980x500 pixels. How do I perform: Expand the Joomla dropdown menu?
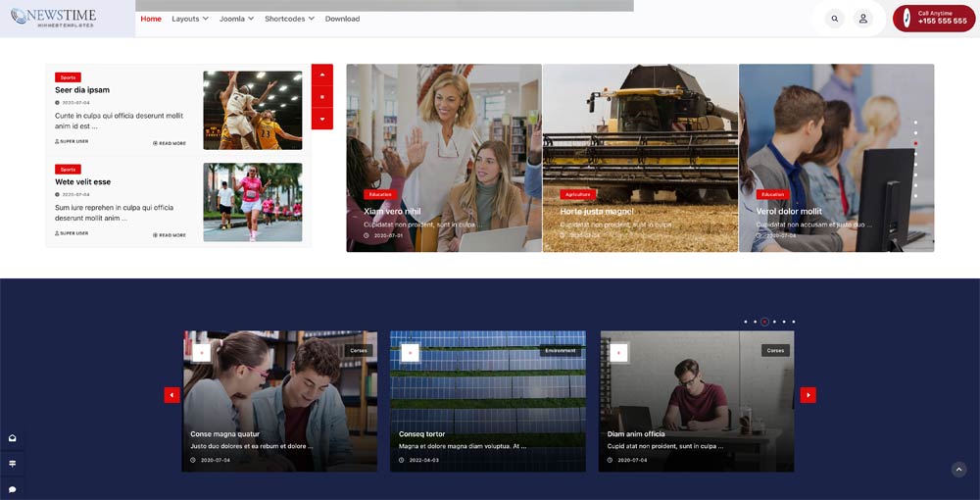click(x=236, y=19)
